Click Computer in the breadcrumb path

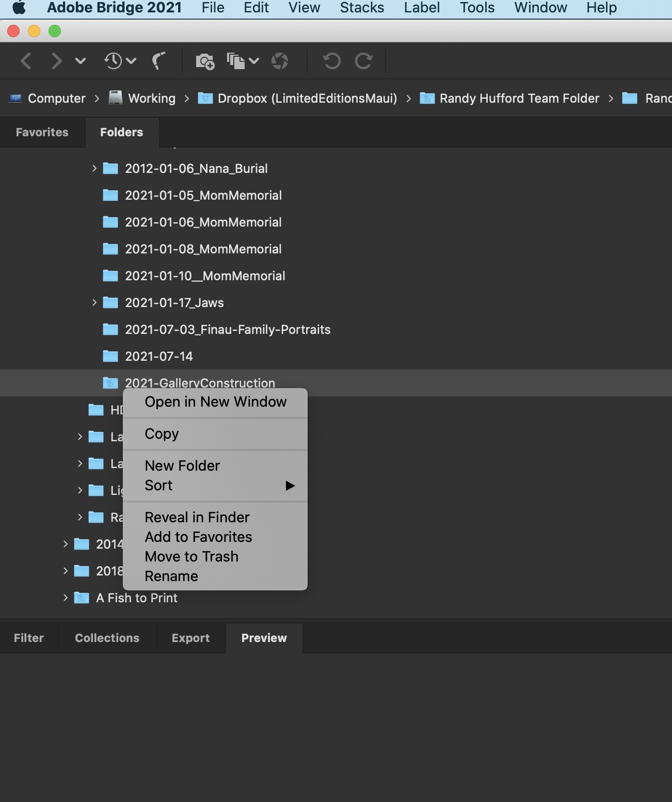[56, 98]
